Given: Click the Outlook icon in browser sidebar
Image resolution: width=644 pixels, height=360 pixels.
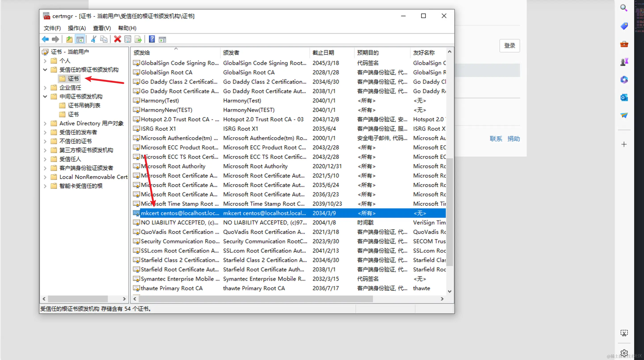Looking at the screenshot, I should [x=624, y=97].
